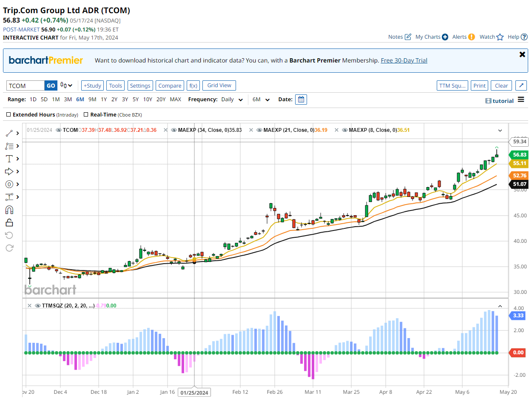Image resolution: width=532 pixels, height=404 pixels.
Task: Set range to 1D
Action: pos(33,100)
